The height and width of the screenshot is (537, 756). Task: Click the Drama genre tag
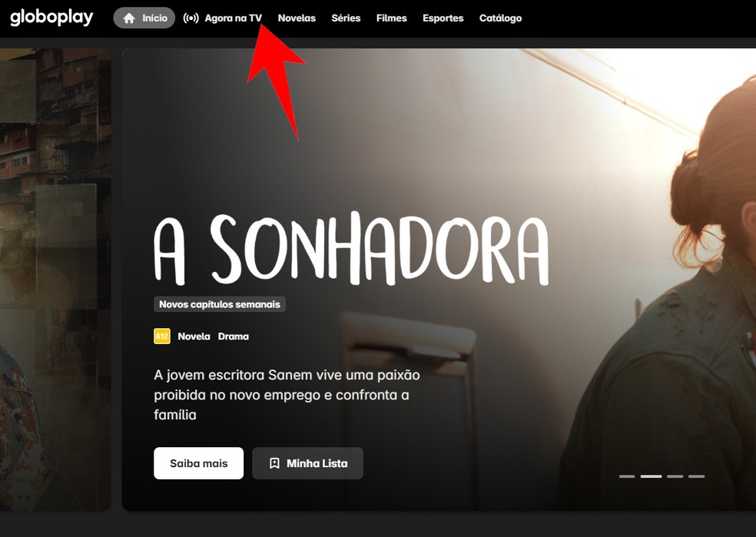234,336
